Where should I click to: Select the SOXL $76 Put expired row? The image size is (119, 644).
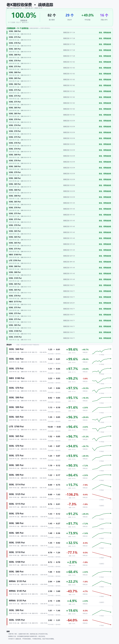[59, 144]
